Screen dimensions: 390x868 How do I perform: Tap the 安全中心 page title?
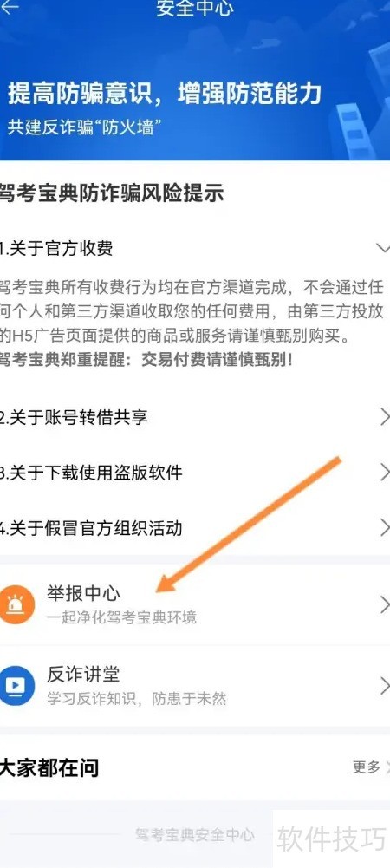coord(195,8)
